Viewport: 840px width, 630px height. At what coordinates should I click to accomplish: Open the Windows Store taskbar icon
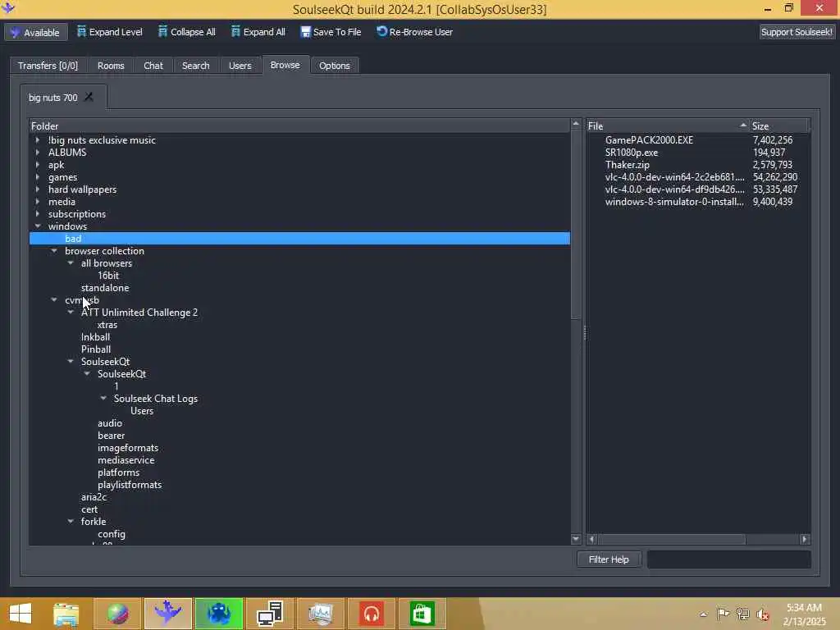422,614
